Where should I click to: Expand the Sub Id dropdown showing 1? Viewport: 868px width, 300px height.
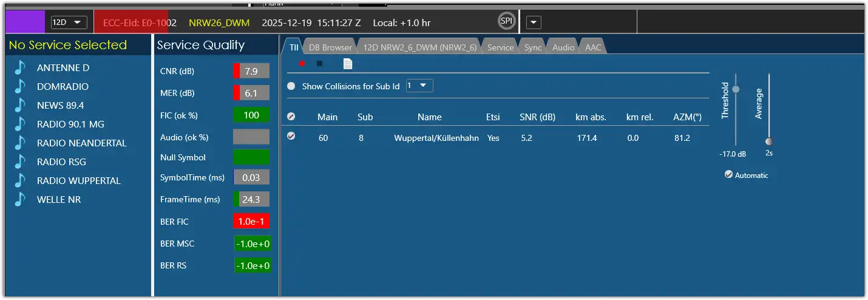(x=419, y=86)
